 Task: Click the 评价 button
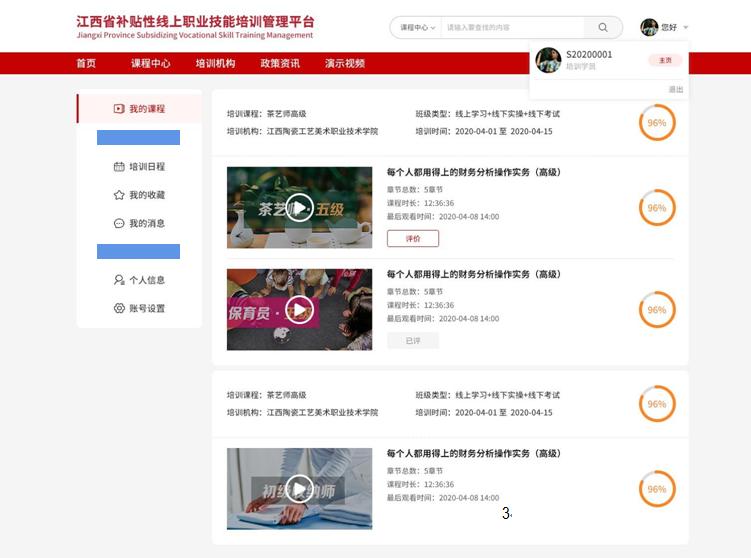[412, 239]
